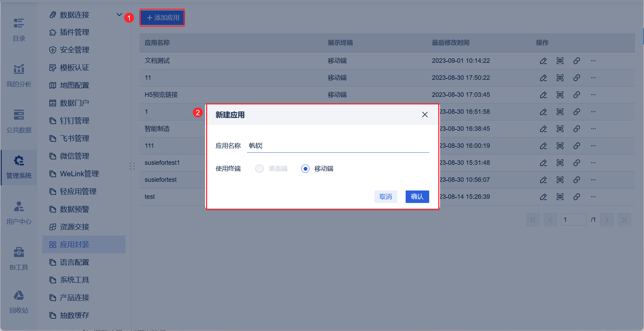Click the app name cell susiefortest1
The height and width of the screenshot is (331, 644).
click(x=162, y=163)
